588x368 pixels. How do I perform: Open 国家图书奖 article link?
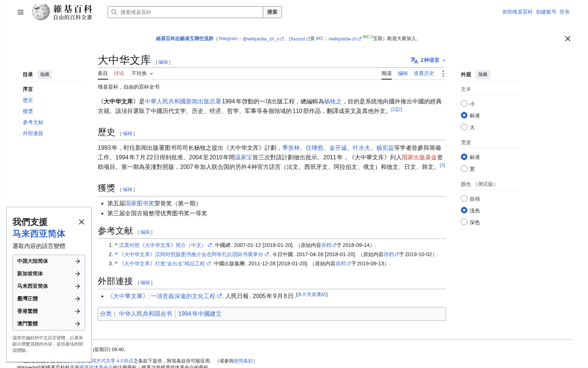[140, 204]
